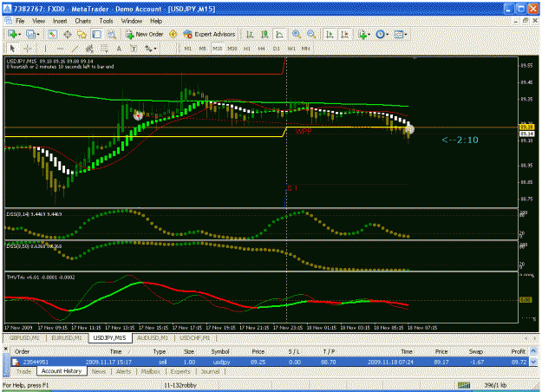Open the Navigator folder-star icon

tap(82, 34)
